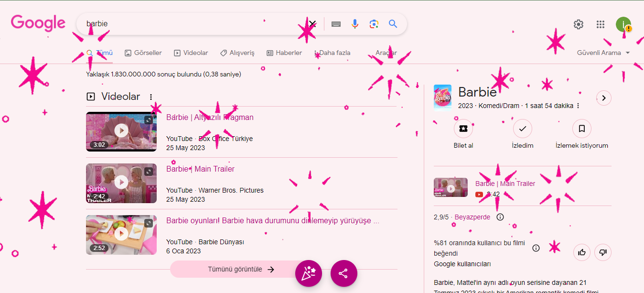This screenshot has height=293, width=644.
Task: Click the pink share icon at the bottom
Action: 343,273
